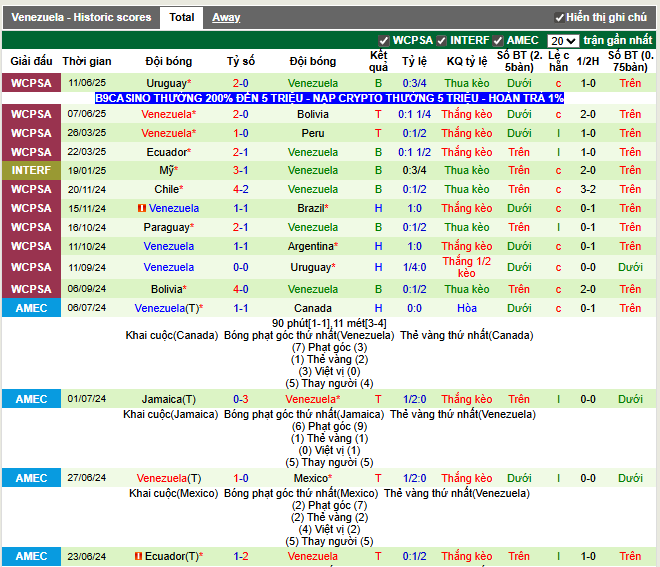The width and height of the screenshot is (660, 567).
Task: Toggle the WCPSA filter checkbox
Action: [x=383, y=41]
